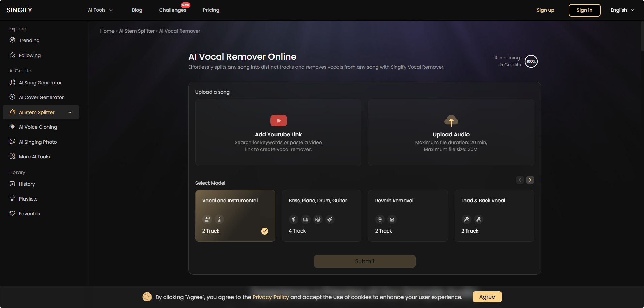
Task: Select the Vocal and Instrumental model
Action: tap(235, 216)
